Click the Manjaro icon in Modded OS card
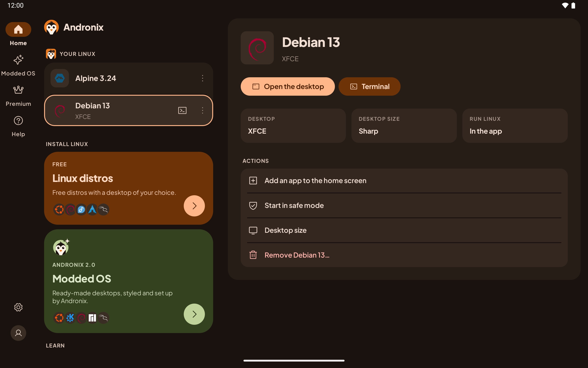The width and height of the screenshot is (588, 368). pyautogui.click(x=92, y=318)
